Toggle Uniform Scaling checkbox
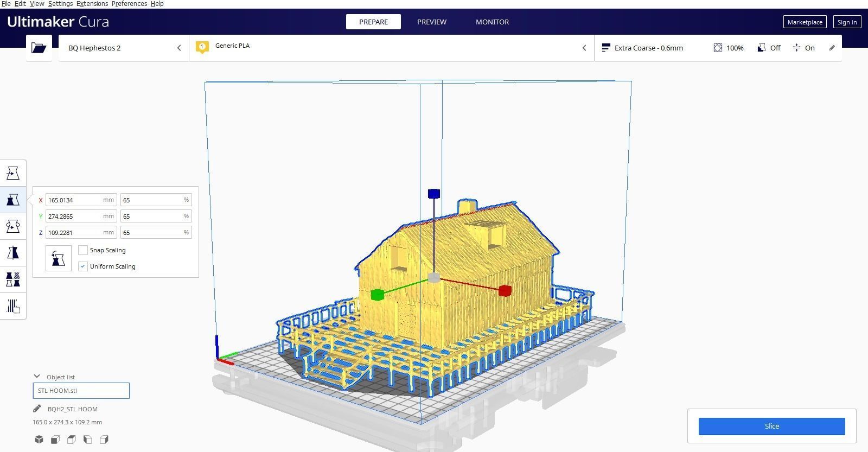 click(83, 266)
